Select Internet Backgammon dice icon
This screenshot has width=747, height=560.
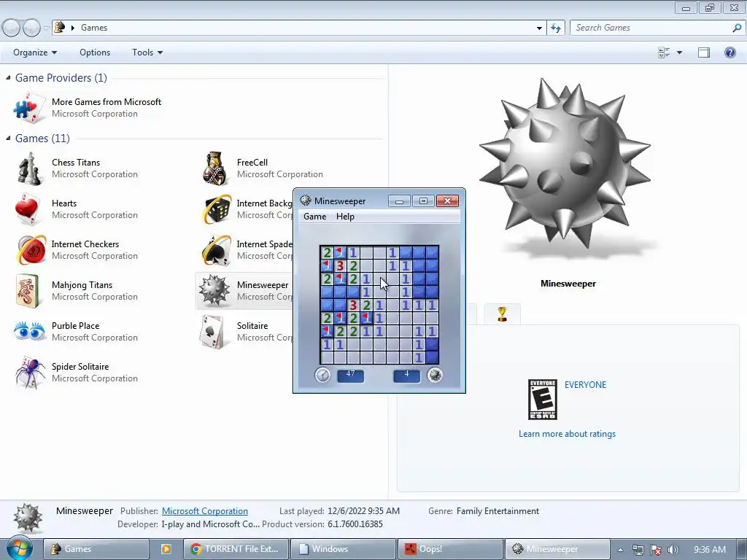pyautogui.click(x=215, y=209)
